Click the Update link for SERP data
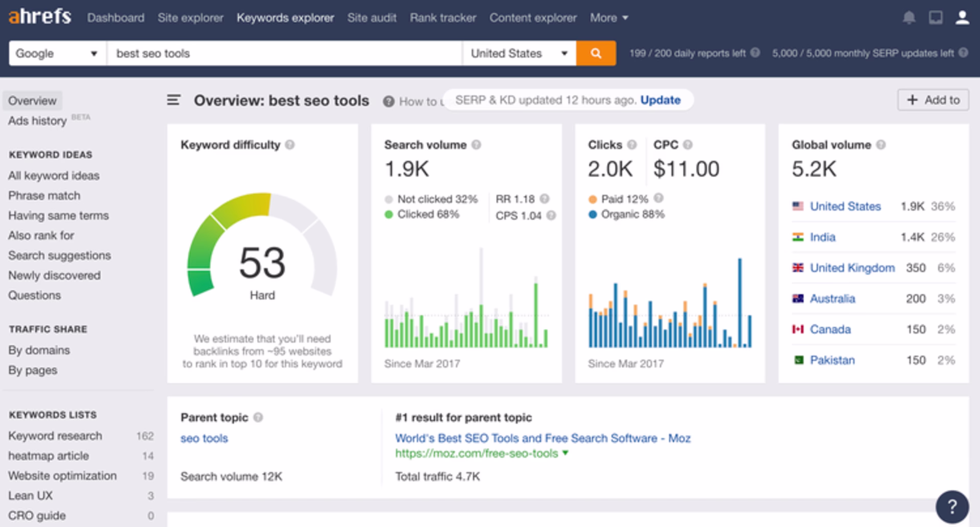 [x=661, y=100]
